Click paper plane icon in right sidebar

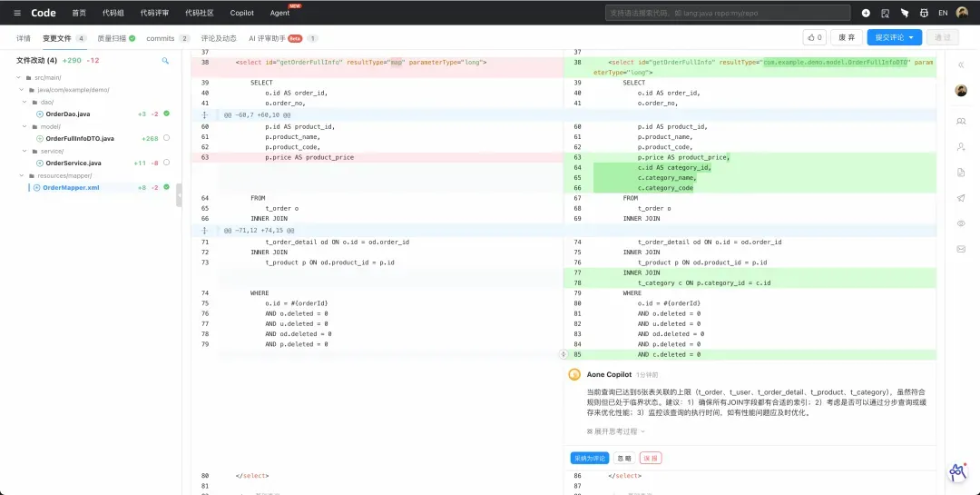[961, 198]
